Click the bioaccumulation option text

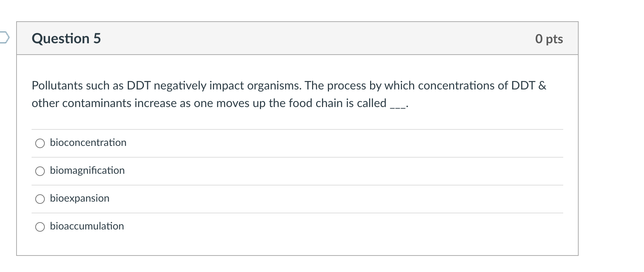(87, 226)
